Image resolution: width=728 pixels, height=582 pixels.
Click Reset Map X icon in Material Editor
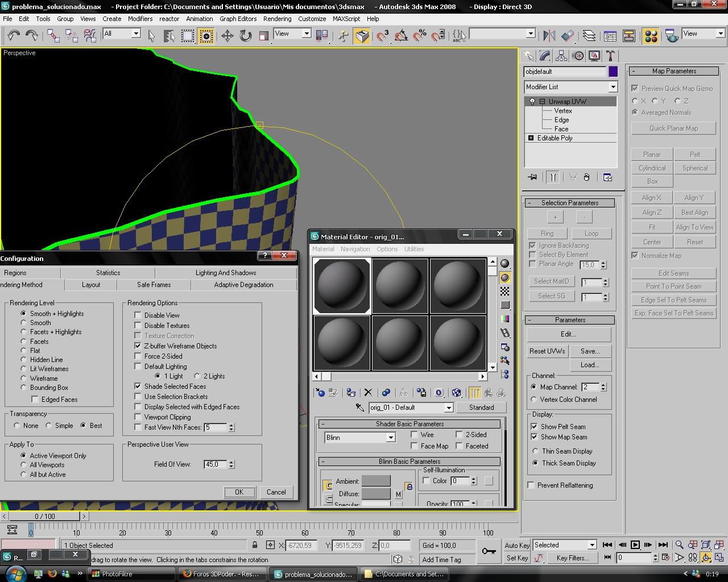click(368, 392)
